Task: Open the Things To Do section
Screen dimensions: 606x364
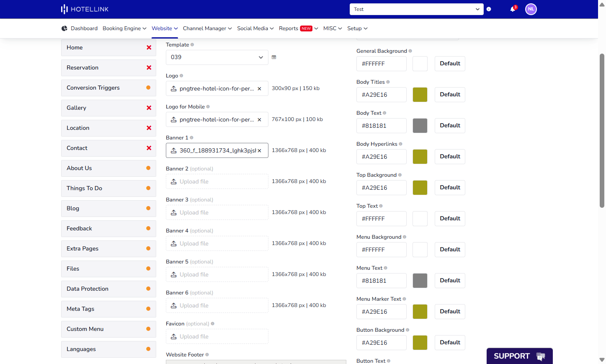Action: pyautogui.click(x=108, y=188)
